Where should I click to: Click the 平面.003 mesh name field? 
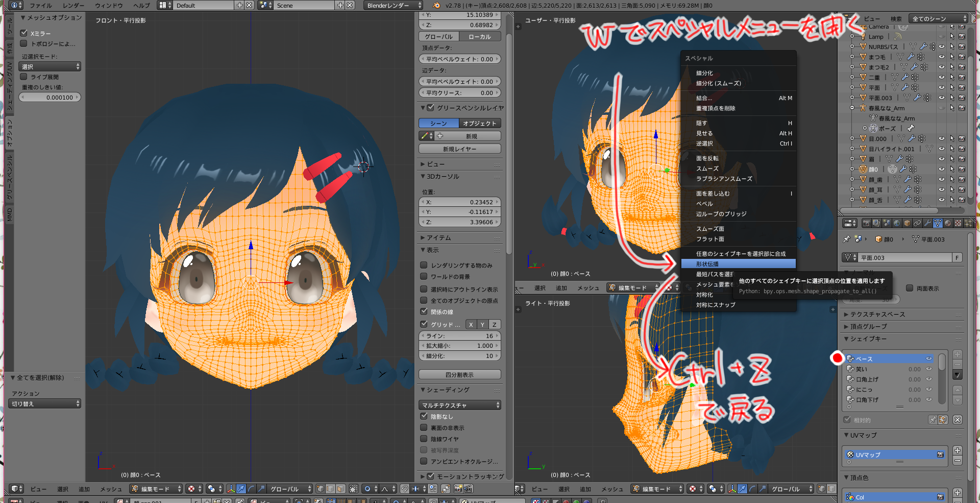click(x=905, y=257)
